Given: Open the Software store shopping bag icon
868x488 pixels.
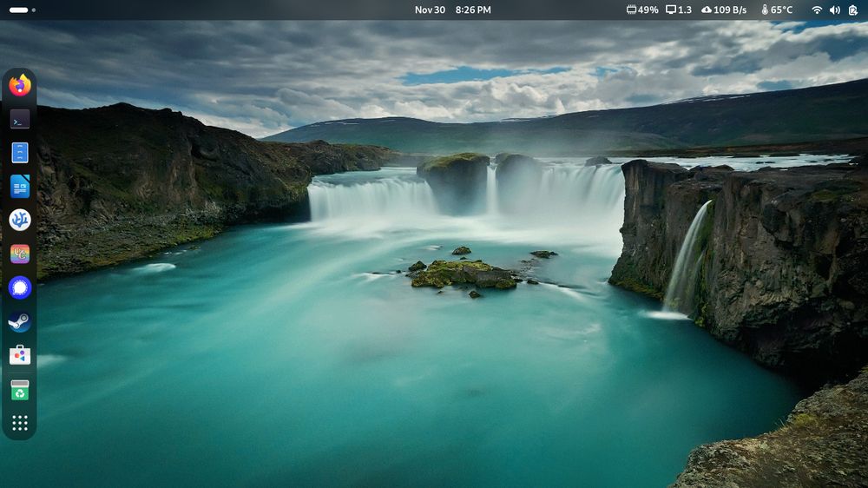Looking at the screenshot, I should (x=20, y=355).
